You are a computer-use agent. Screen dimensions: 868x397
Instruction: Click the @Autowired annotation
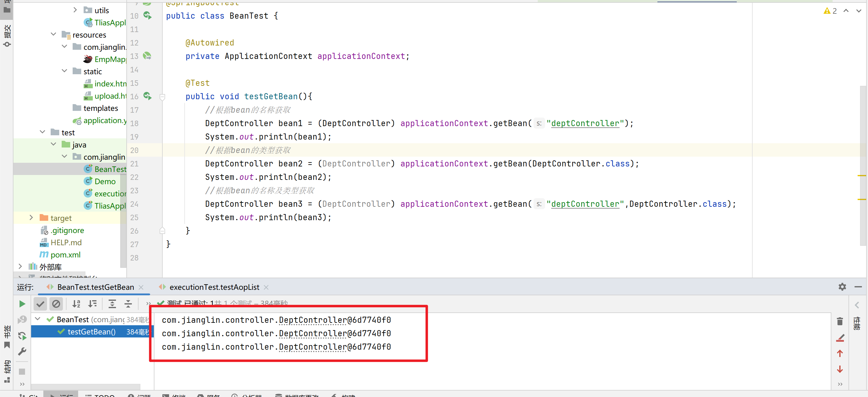[x=210, y=42]
